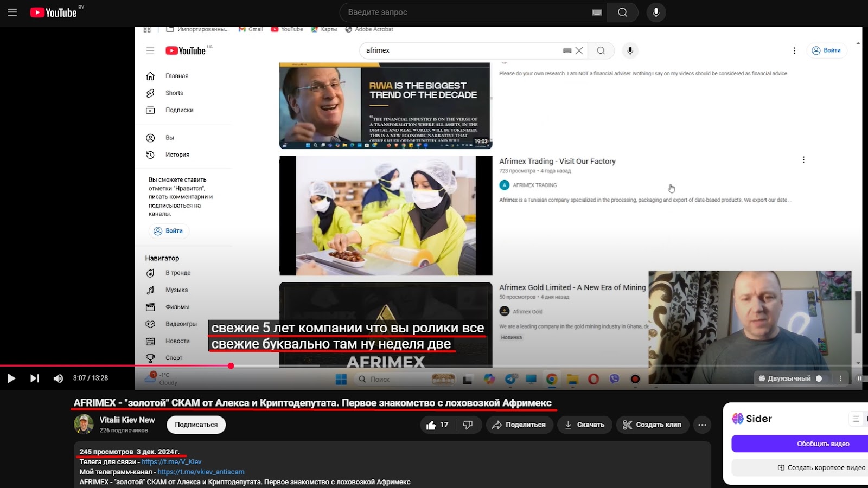868x488 pixels.
Task: Open the YouTube hamburger guide menu
Action: click(x=12, y=12)
